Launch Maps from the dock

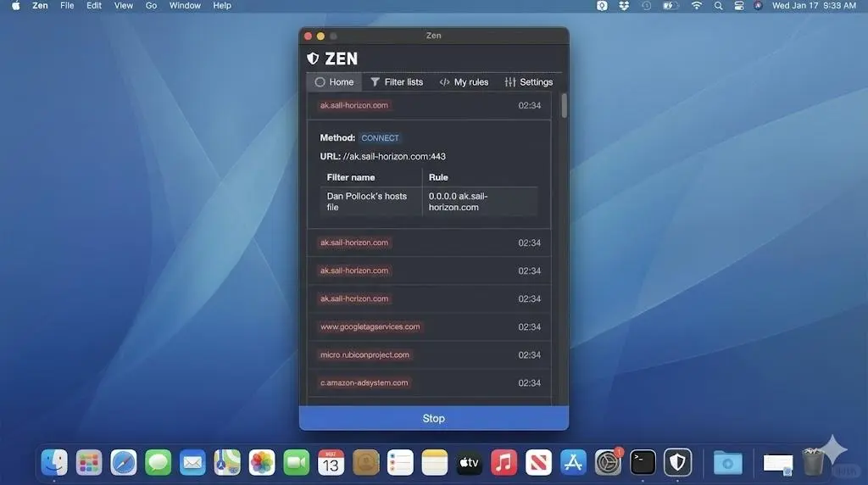[x=227, y=462]
